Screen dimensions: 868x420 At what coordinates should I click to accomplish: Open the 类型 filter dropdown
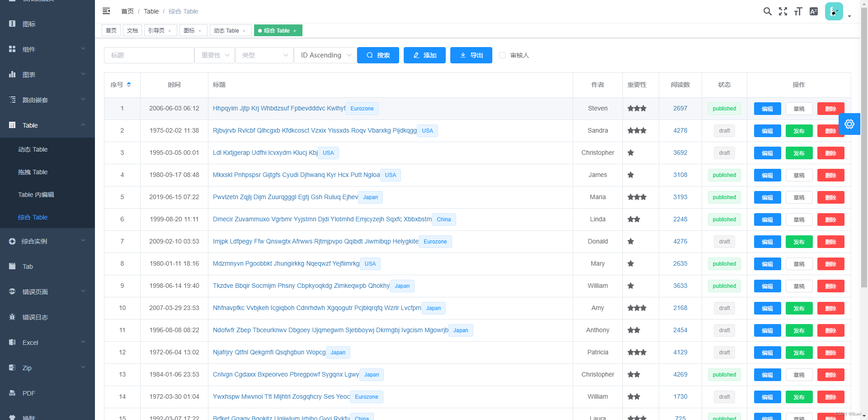pyautogui.click(x=264, y=55)
